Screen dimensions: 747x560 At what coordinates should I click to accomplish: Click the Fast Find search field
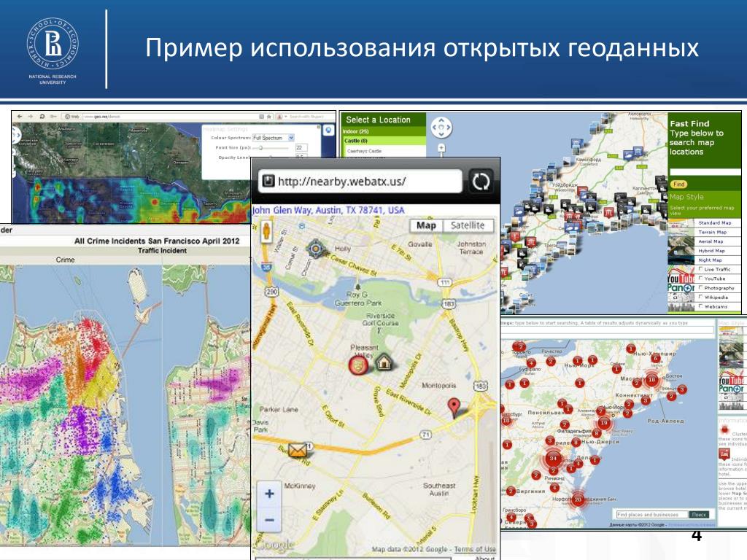tap(705, 172)
